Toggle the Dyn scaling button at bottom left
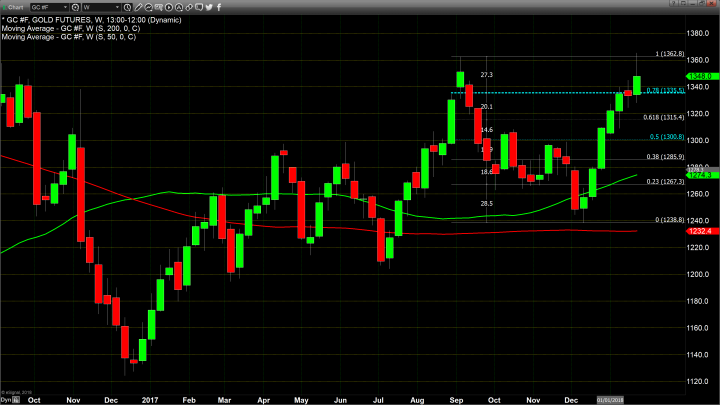This screenshot has width=720, height=405. (5, 398)
